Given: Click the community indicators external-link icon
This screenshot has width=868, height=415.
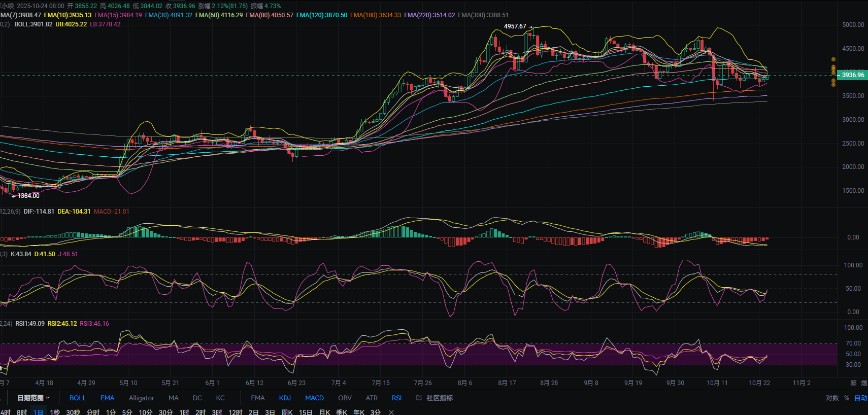Looking at the screenshot, I should click(x=419, y=398).
